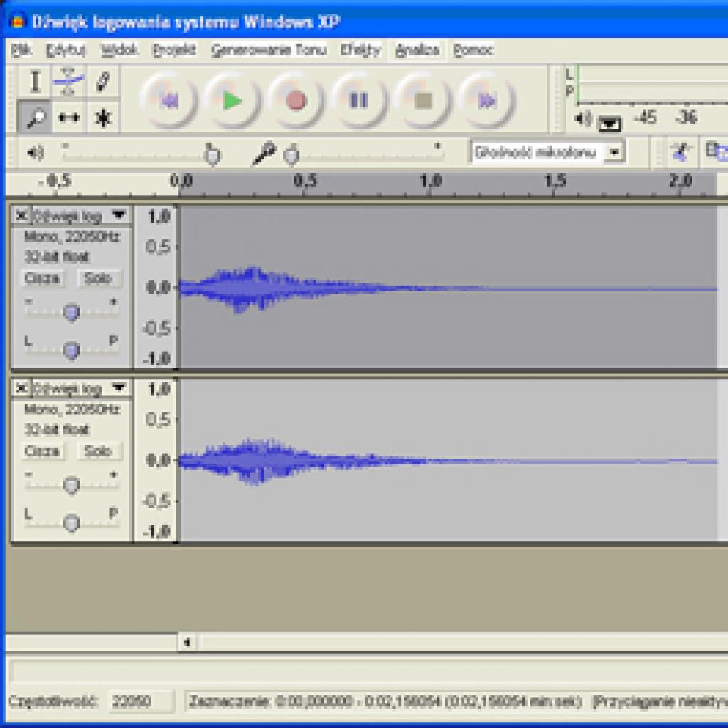
Task: Click the output volume slider handle
Action: (212, 154)
